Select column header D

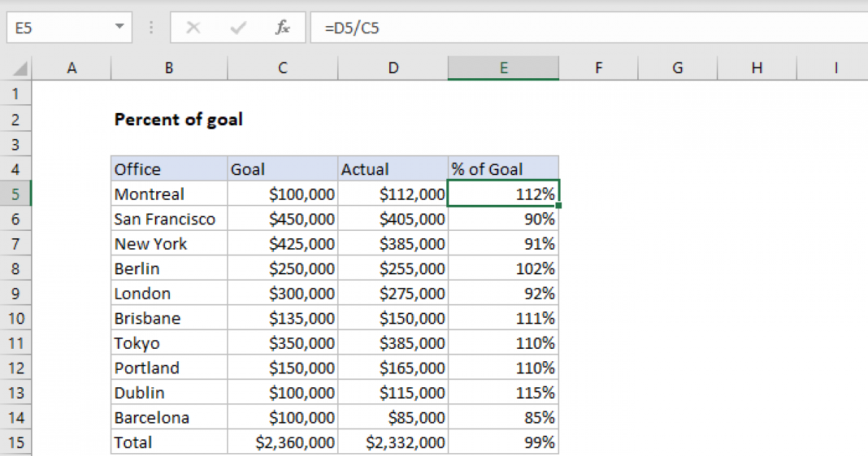coord(393,67)
